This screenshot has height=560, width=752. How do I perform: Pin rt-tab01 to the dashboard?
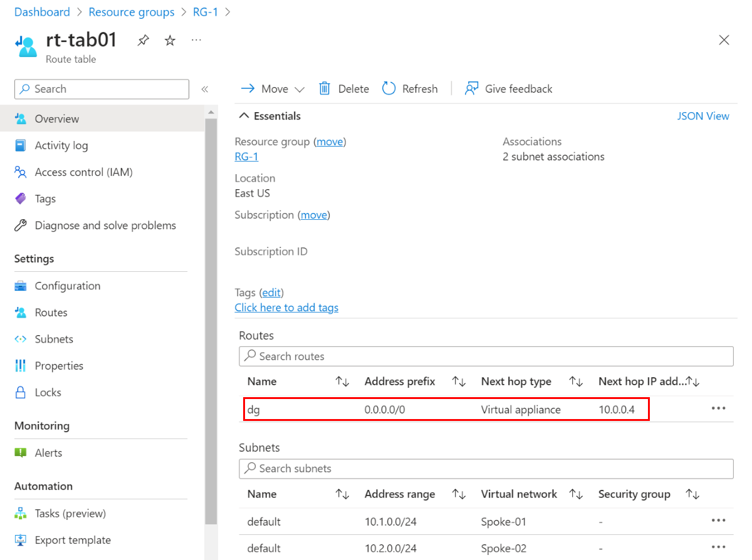click(144, 41)
